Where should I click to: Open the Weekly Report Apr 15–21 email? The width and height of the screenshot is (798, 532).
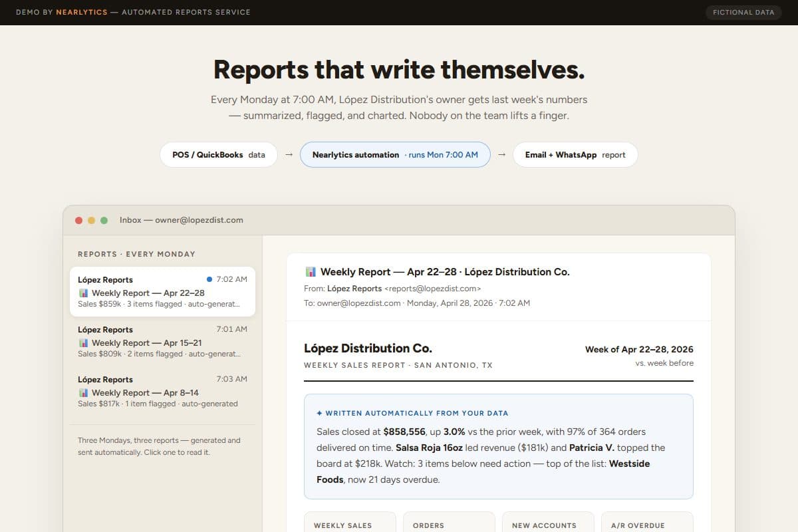pyautogui.click(x=162, y=341)
